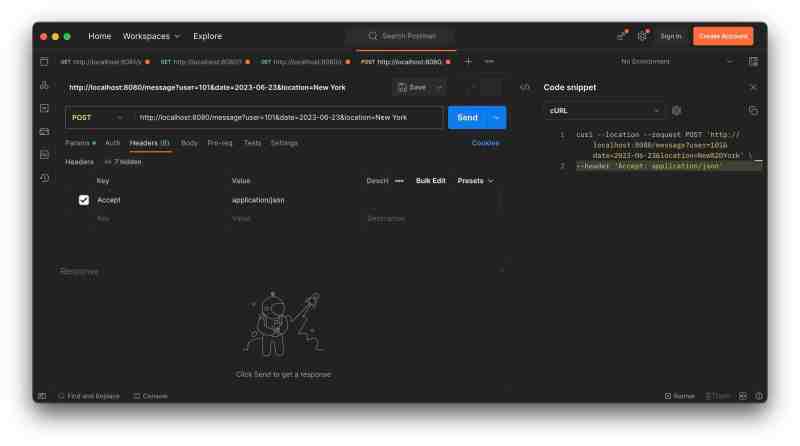Expand the Save options dropdown arrow
Viewport: 800px width, 446px height.
point(439,87)
